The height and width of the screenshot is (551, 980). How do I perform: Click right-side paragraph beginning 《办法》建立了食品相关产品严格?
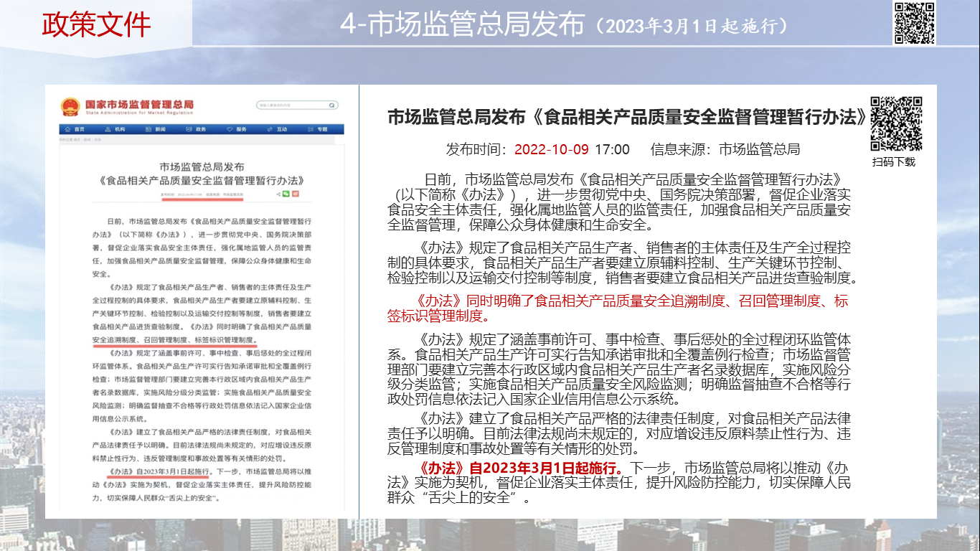click(x=618, y=433)
